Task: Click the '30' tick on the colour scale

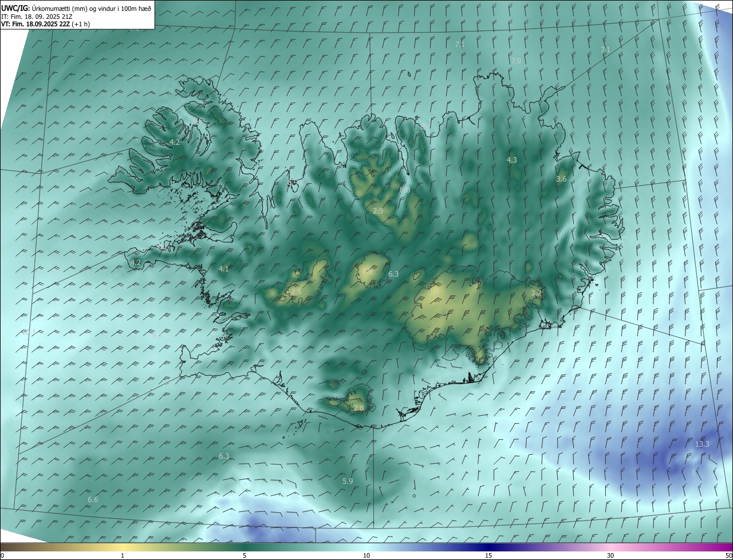Action: coord(610,555)
